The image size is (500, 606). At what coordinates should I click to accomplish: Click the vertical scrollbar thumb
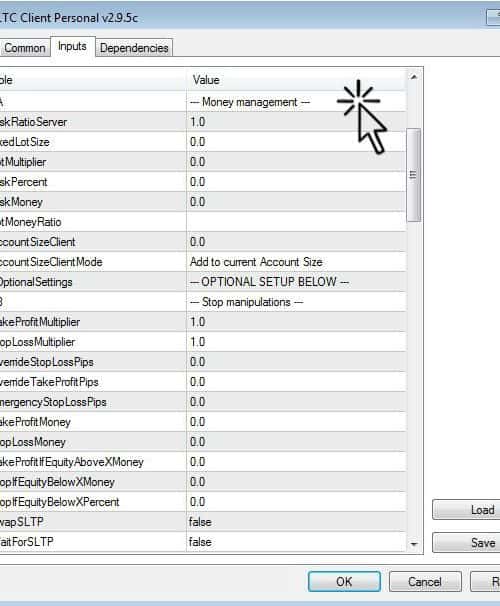(x=413, y=175)
